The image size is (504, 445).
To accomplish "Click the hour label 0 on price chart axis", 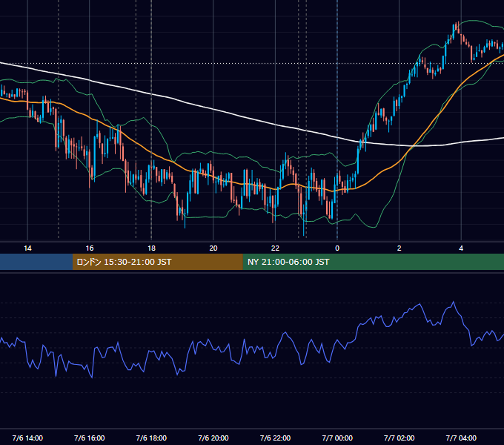I will point(337,248).
